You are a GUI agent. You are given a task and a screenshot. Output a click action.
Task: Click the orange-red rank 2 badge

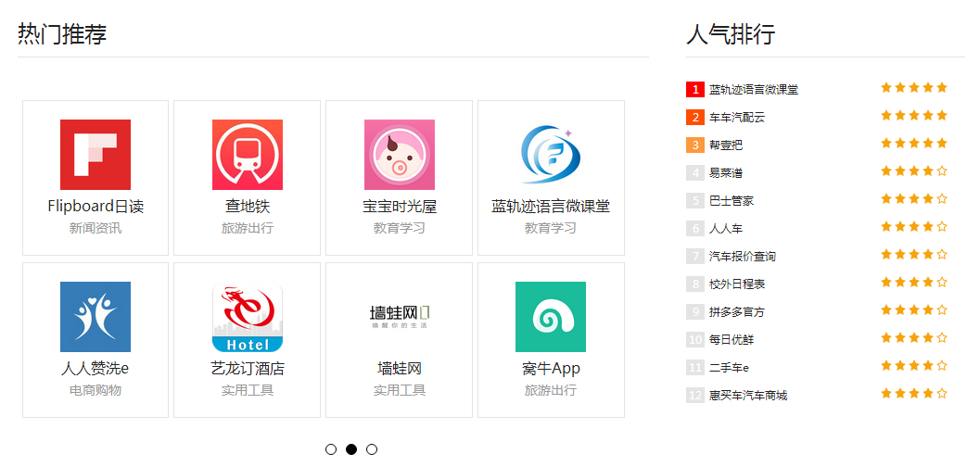tap(695, 118)
